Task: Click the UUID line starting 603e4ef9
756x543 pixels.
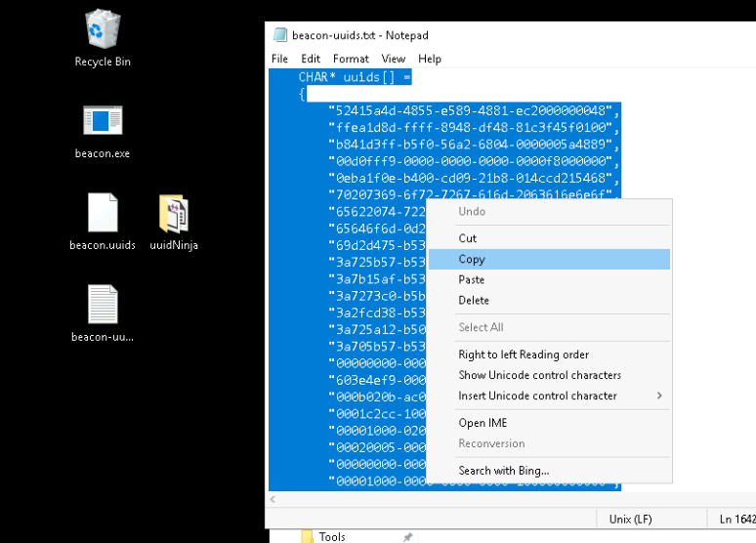Action: [377, 380]
